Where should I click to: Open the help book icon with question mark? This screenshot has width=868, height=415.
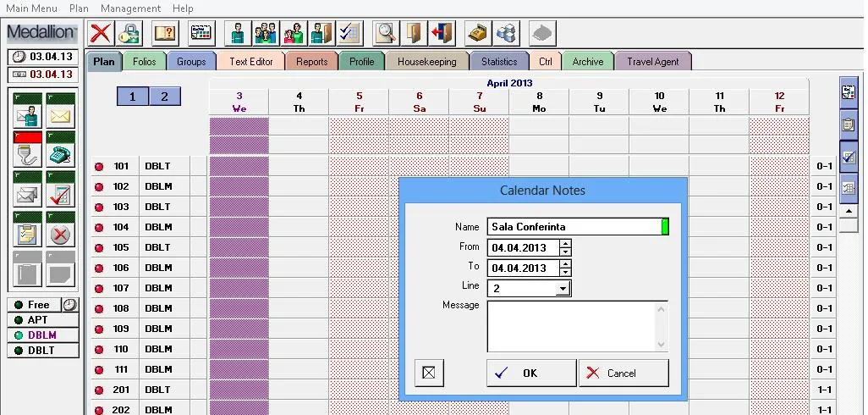pyautogui.click(x=165, y=33)
